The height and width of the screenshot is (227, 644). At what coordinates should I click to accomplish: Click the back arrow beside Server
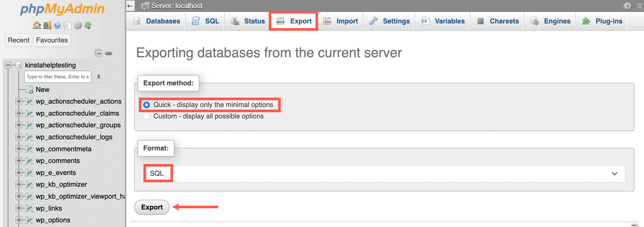(x=130, y=6)
